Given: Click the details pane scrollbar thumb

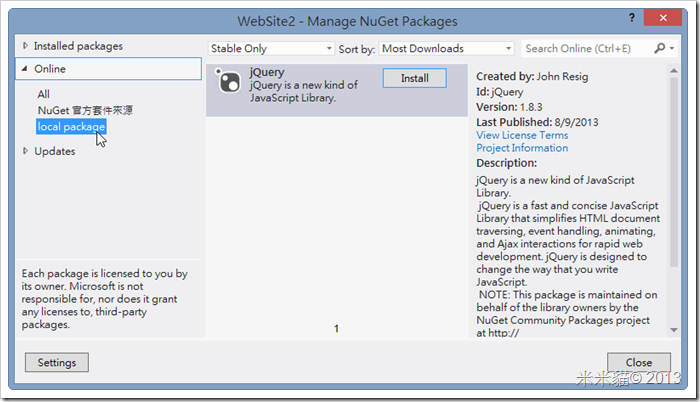Looking at the screenshot, I should pos(674,172).
